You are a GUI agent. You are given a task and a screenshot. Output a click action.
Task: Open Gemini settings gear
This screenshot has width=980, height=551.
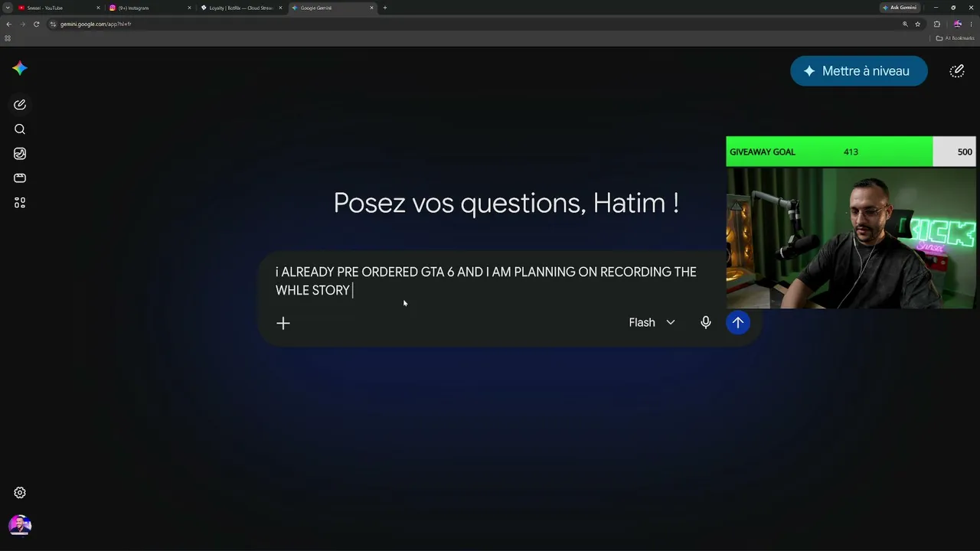20,493
